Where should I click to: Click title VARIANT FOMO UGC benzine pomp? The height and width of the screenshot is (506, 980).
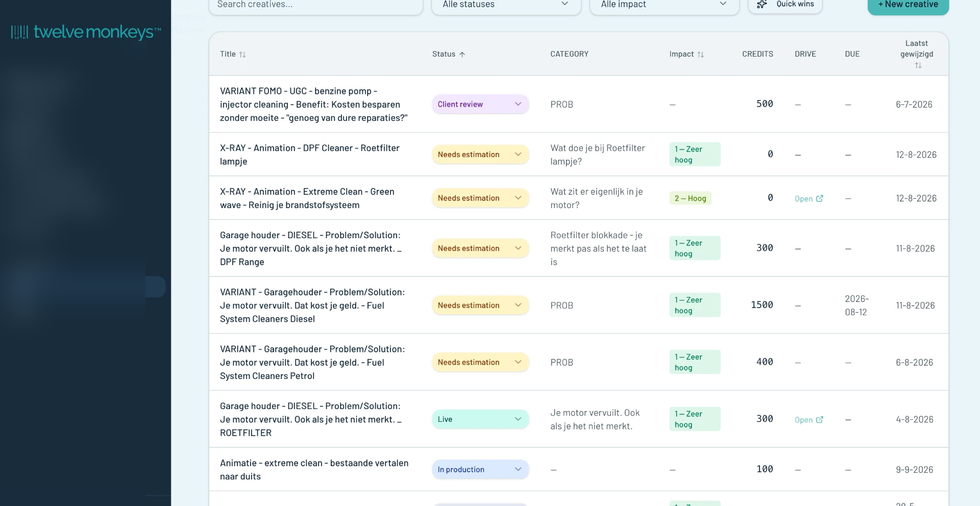(314, 105)
